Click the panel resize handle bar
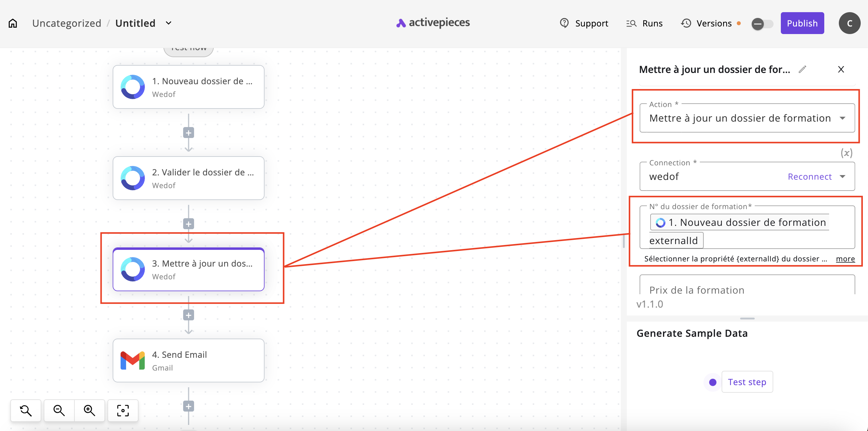Image resolution: width=868 pixels, height=431 pixels. pyautogui.click(x=747, y=318)
